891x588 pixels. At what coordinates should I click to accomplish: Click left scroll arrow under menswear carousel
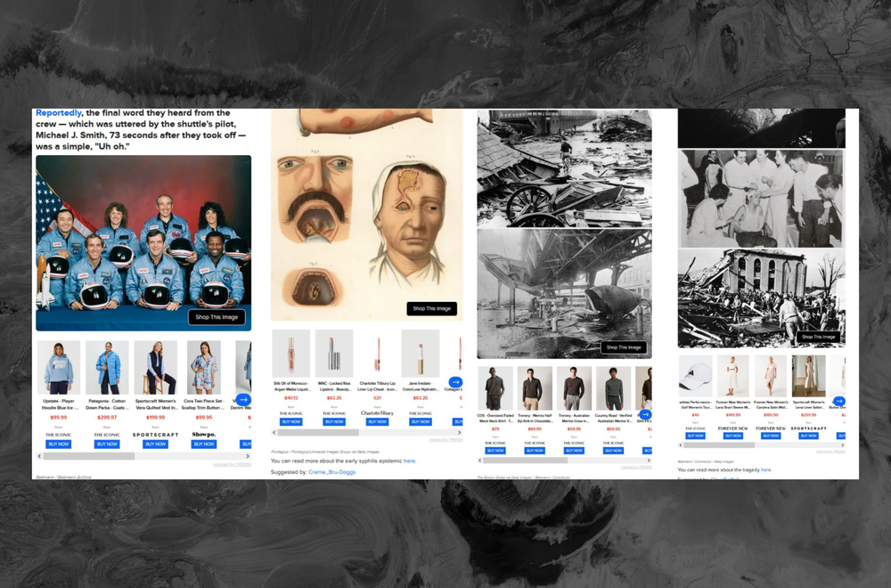tap(480, 461)
